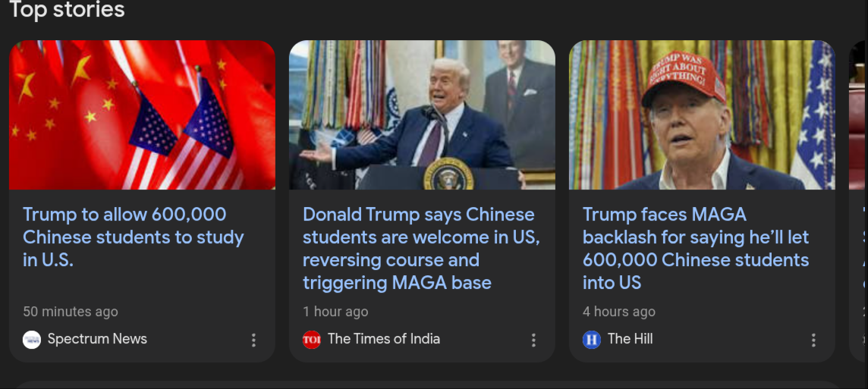Open thumbnail of Trump wearing red cap
The width and height of the screenshot is (868, 389).
[x=702, y=115]
